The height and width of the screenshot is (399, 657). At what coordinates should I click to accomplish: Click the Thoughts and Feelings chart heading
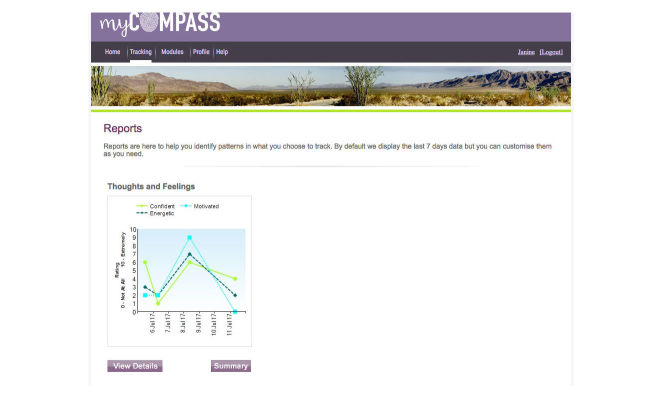[x=151, y=187]
